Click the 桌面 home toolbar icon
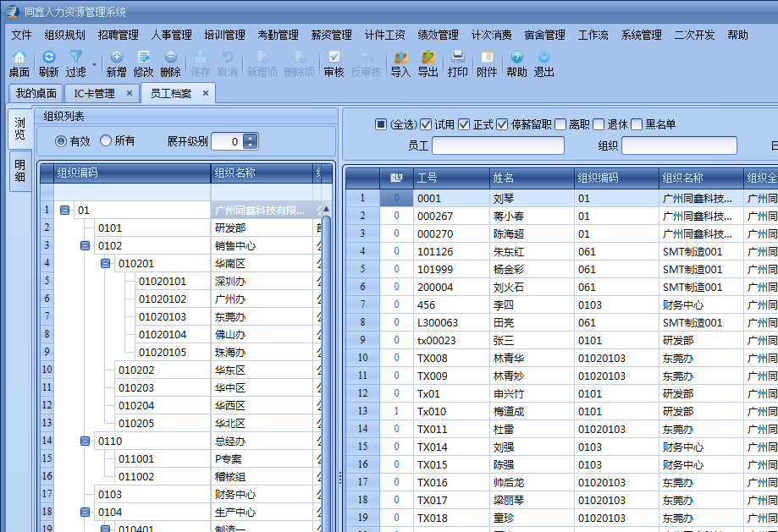 19,58
